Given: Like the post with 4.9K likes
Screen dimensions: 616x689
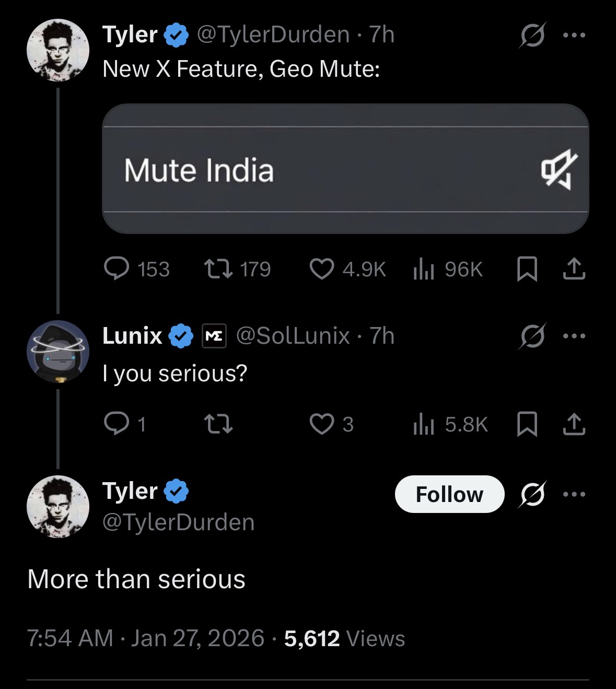Looking at the screenshot, I should pos(322,268).
